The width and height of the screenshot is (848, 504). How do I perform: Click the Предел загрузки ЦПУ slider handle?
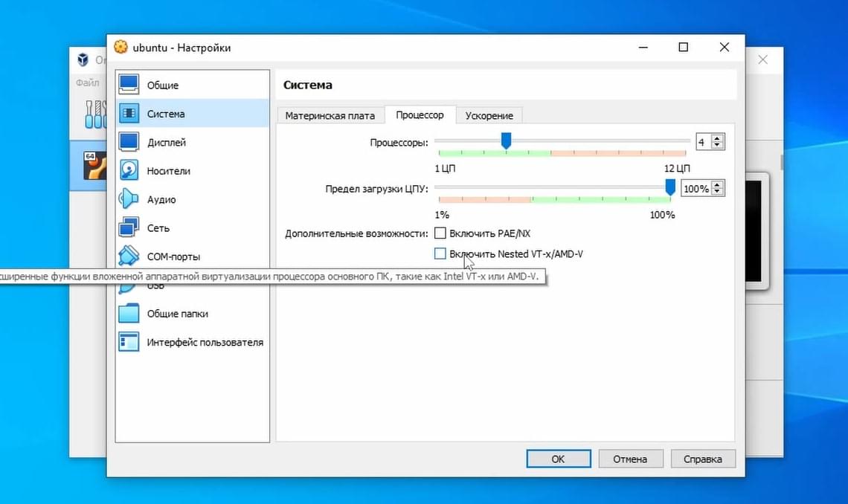[x=670, y=187]
